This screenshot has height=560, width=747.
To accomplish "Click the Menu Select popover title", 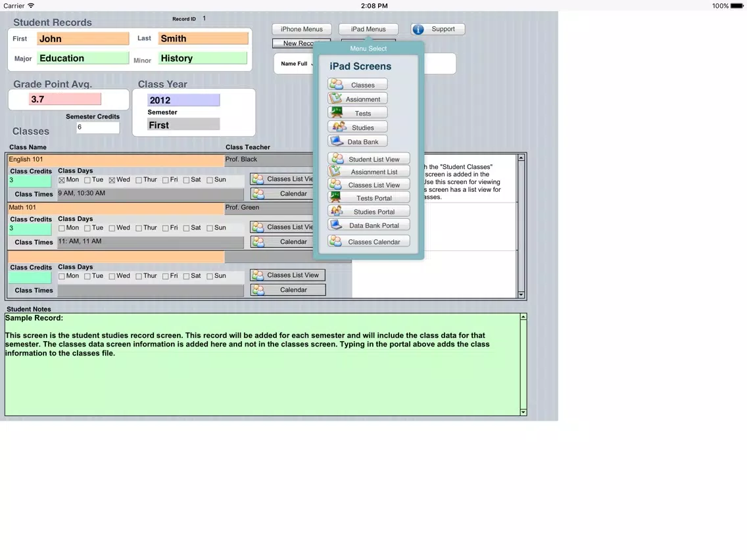I will [x=368, y=49].
